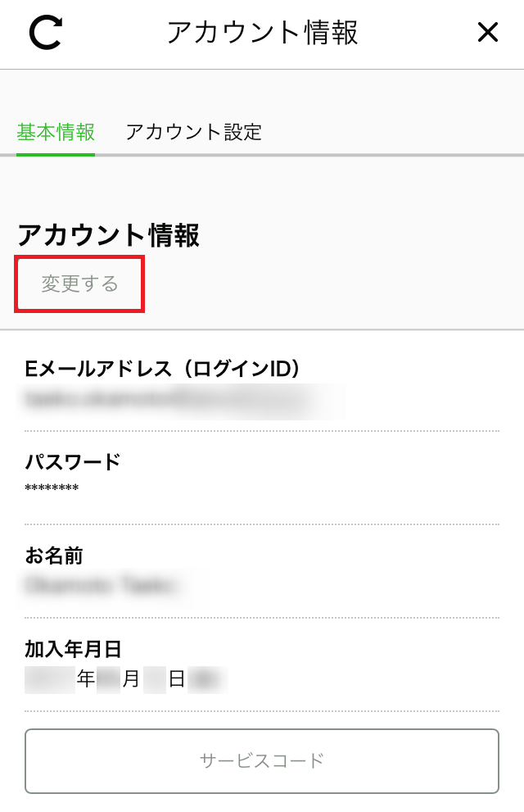Click the 日 character in join date
The height and width of the screenshot is (812, 524).
point(176,679)
